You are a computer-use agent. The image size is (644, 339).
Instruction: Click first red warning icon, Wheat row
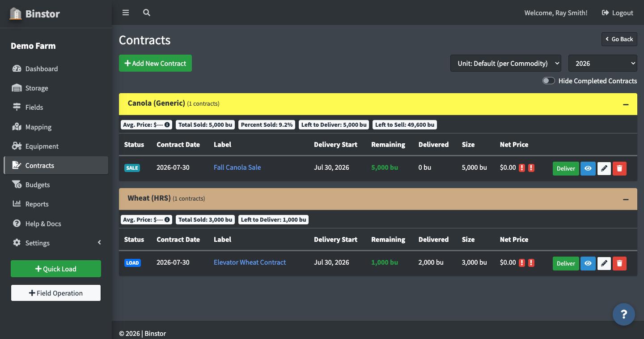coord(522,263)
